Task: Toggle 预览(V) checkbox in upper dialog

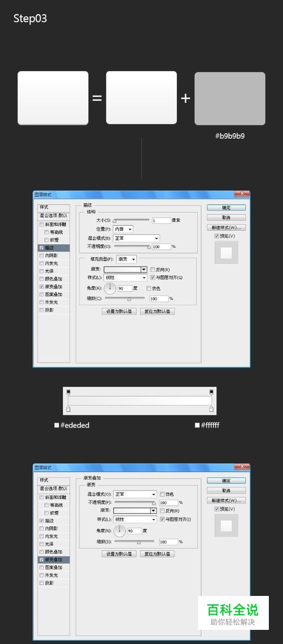Action: (217, 236)
